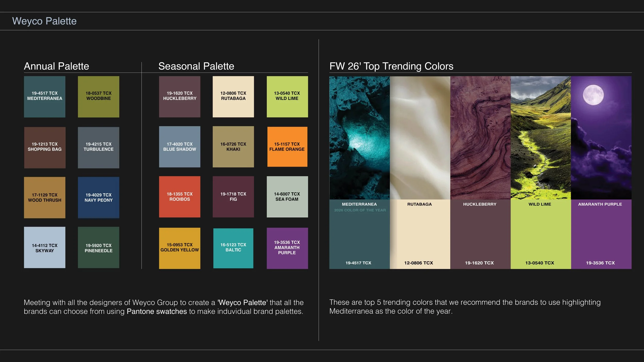This screenshot has width=644, height=362.
Task: Open the purple moon night sky image
Action: click(601, 138)
